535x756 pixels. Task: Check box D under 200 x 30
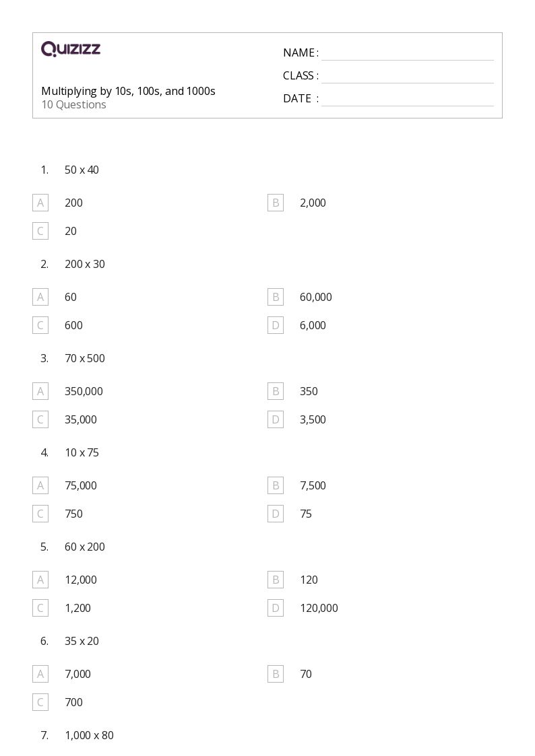coord(276,325)
